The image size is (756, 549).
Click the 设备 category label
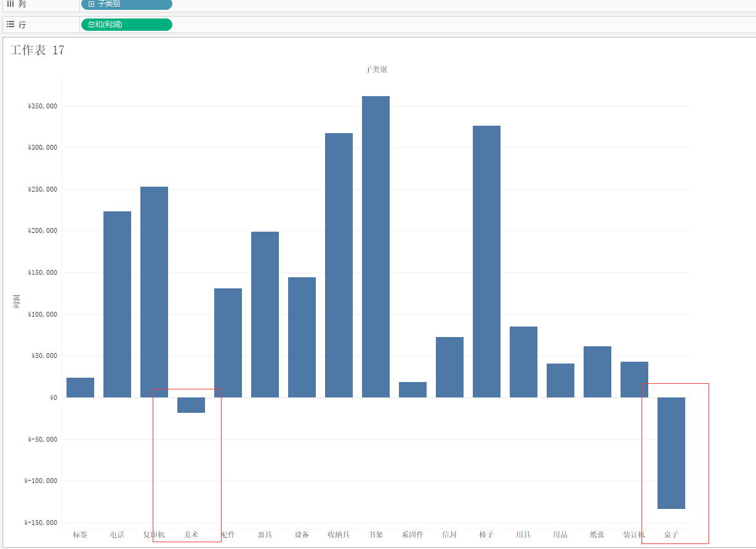point(302,534)
